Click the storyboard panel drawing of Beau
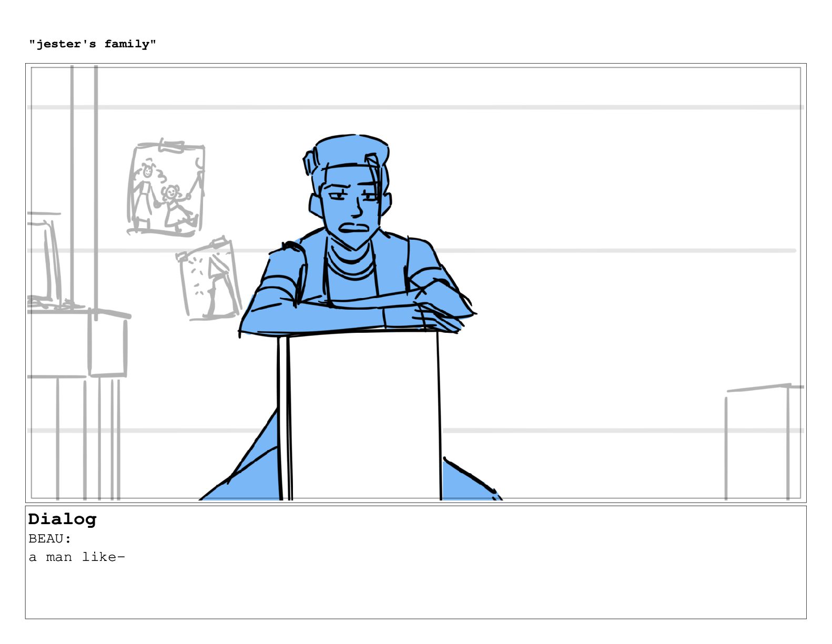Image resolution: width=832 pixels, height=644 pixels. 415,283
